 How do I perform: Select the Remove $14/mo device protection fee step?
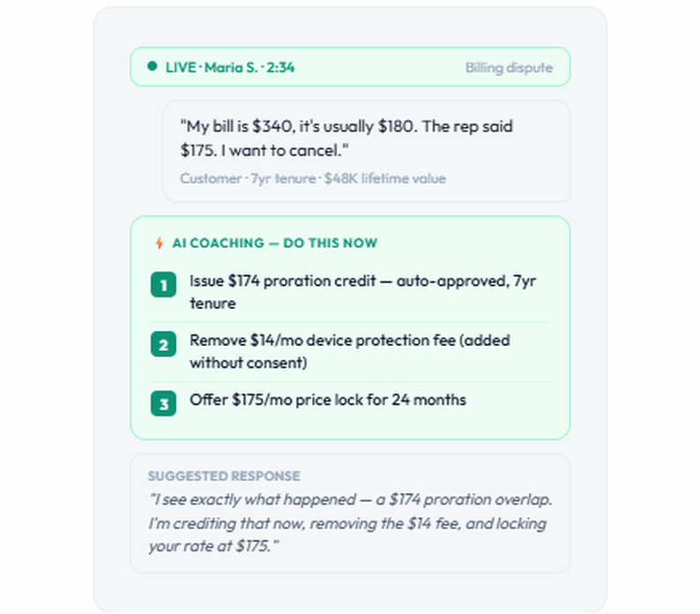[x=349, y=351]
